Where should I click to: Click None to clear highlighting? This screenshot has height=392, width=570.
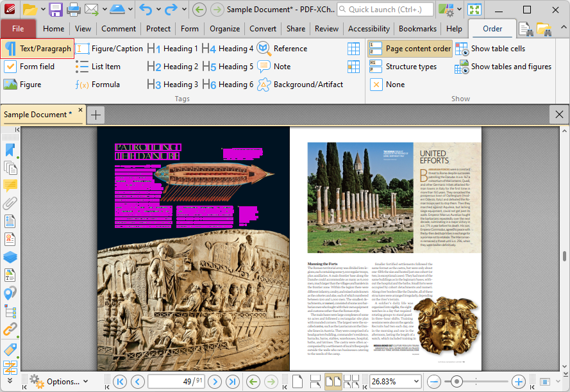pyautogui.click(x=387, y=84)
